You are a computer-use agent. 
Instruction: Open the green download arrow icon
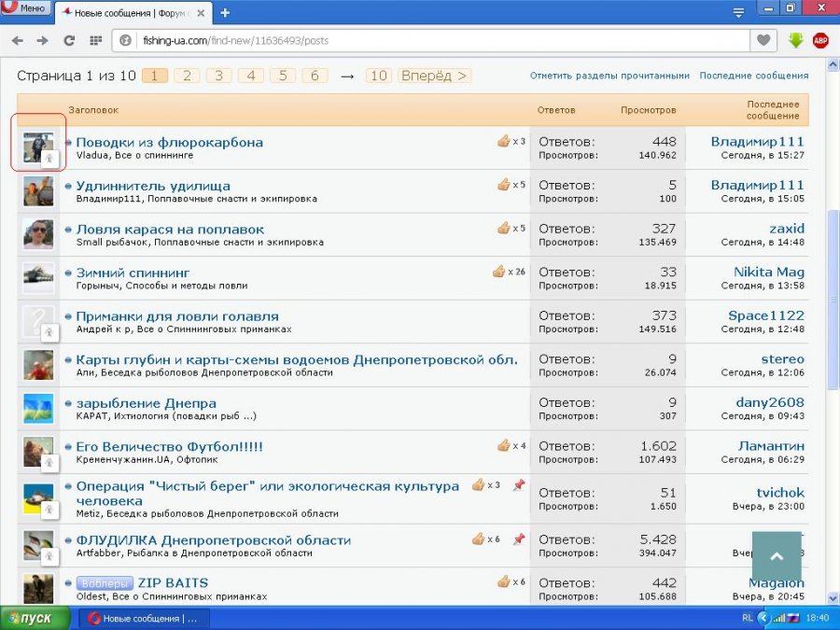[x=796, y=41]
